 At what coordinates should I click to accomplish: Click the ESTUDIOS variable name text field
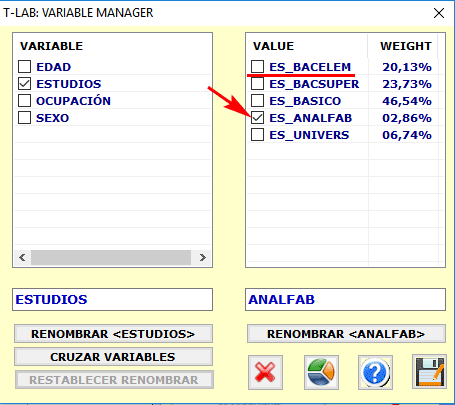[113, 299]
